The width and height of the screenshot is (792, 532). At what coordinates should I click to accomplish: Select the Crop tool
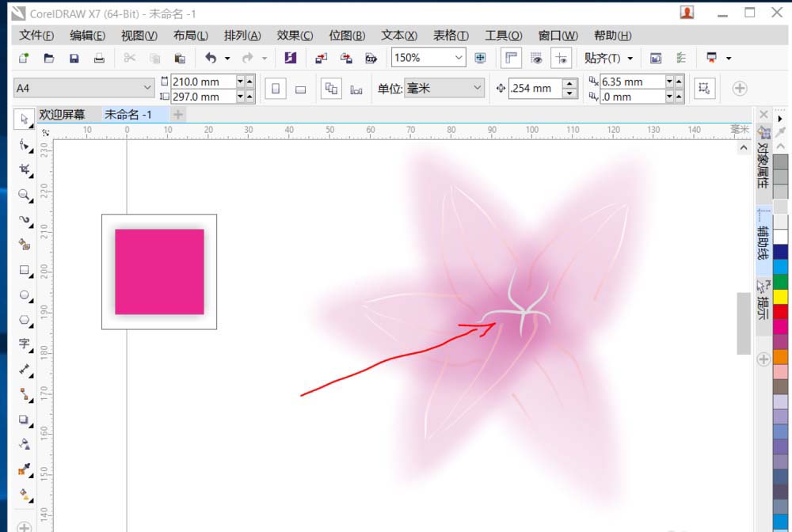tap(25, 169)
